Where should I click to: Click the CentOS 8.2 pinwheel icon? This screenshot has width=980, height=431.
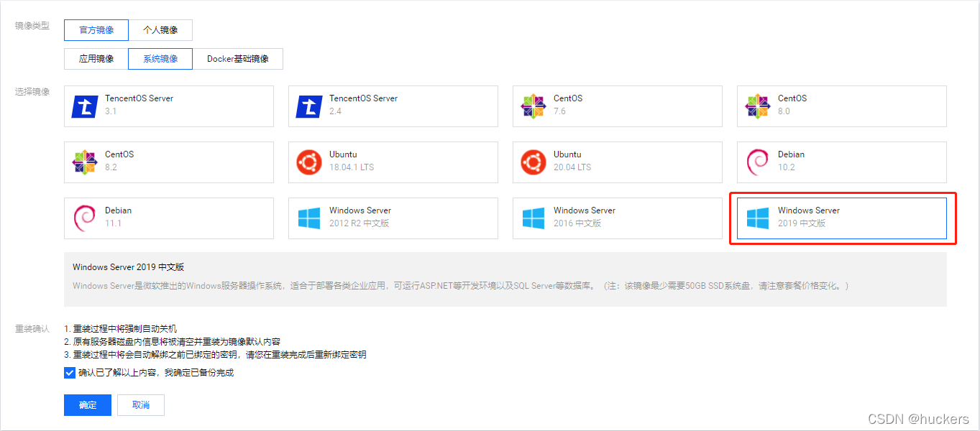pyautogui.click(x=85, y=162)
